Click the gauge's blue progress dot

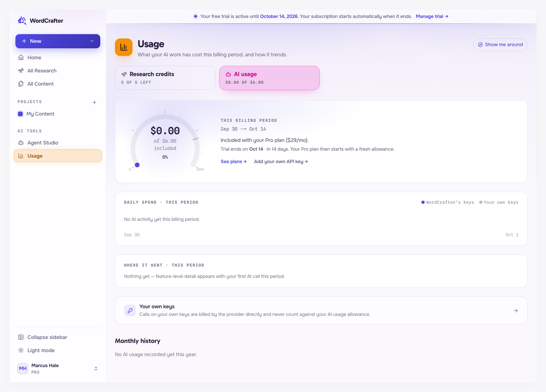click(x=137, y=165)
